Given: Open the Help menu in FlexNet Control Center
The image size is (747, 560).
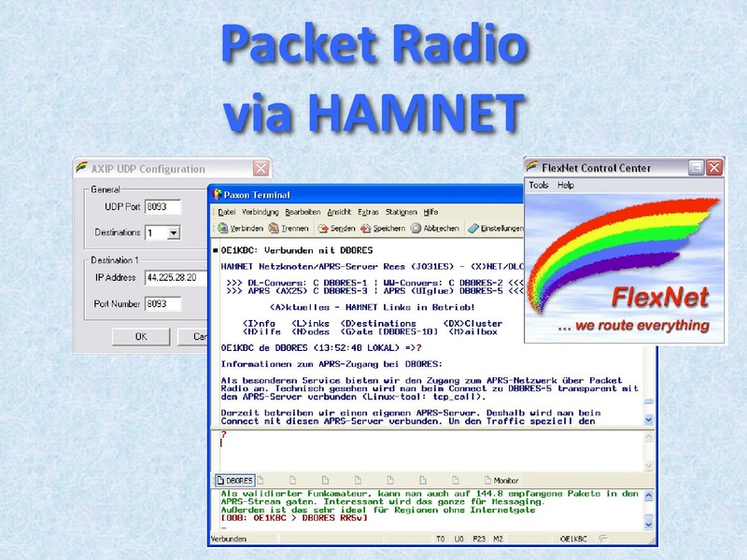Looking at the screenshot, I should pos(566,185).
